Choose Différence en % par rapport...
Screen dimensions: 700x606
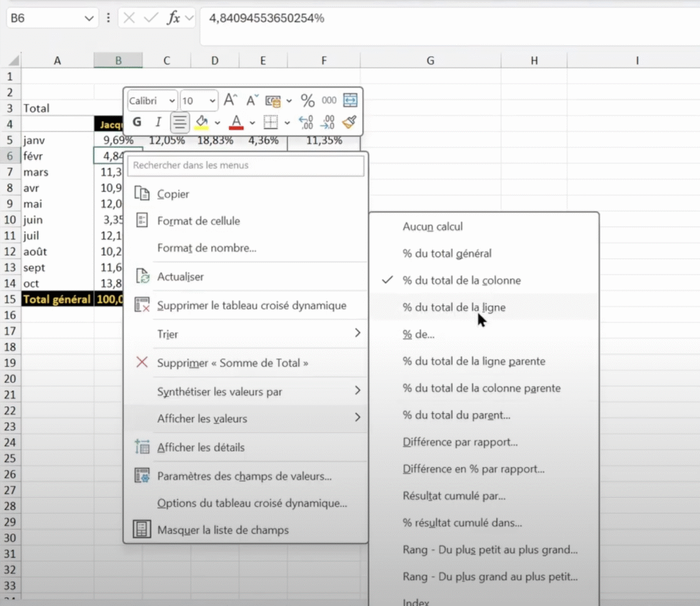tap(484, 469)
